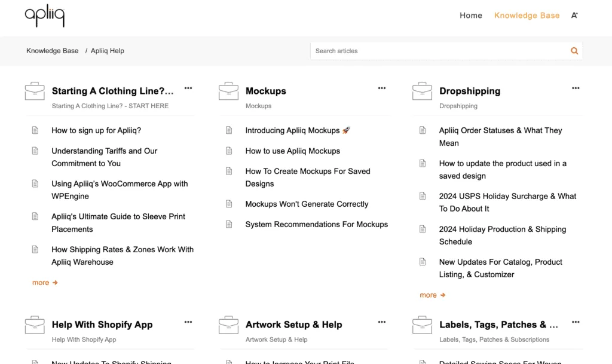Click Knowledge Base in the breadcrumb
612x364 pixels.
53,51
